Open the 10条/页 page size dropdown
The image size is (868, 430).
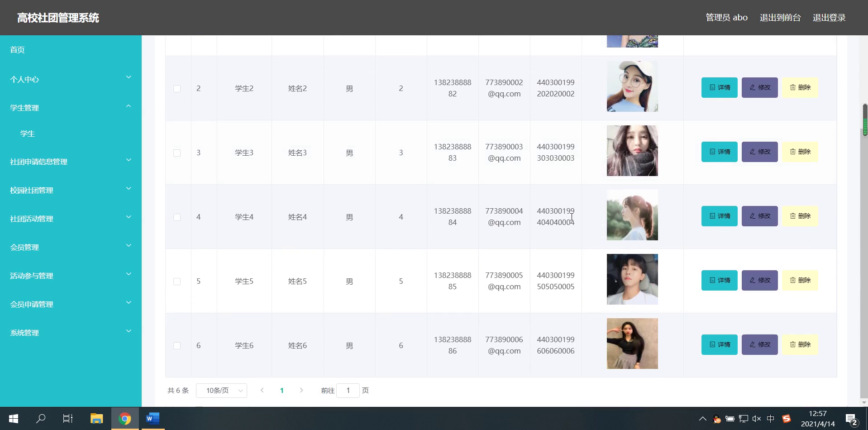point(221,390)
